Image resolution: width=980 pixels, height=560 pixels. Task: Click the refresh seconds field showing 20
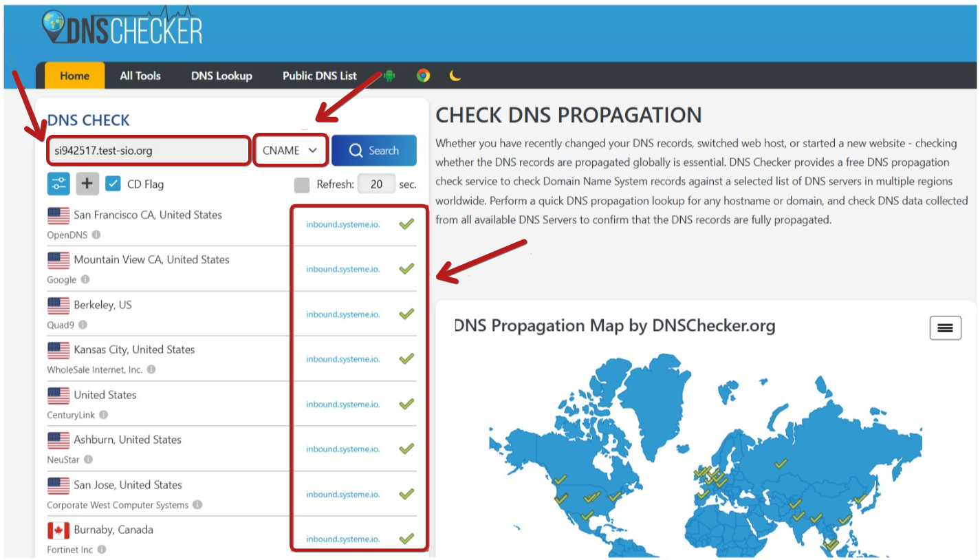(376, 184)
